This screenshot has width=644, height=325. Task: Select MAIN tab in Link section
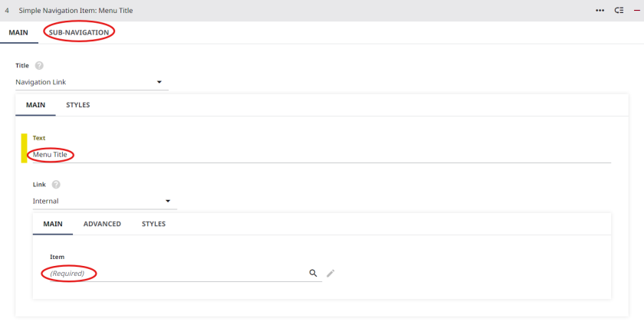click(53, 224)
